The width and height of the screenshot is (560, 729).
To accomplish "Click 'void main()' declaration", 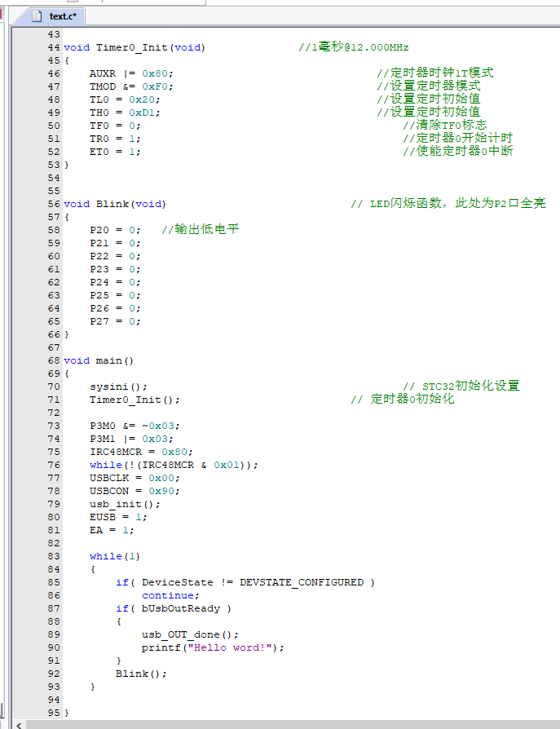I will coord(99,360).
